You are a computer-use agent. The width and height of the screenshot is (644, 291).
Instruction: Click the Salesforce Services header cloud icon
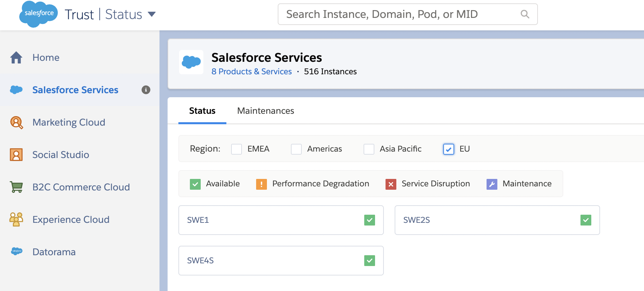pyautogui.click(x=191, y=62)
